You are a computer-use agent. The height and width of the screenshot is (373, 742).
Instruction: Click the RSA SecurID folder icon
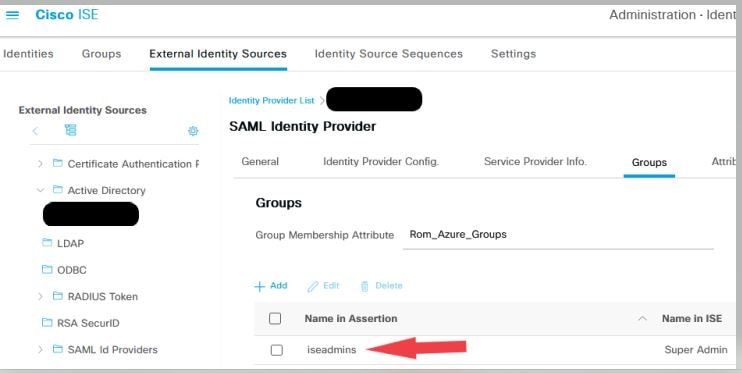(47, 322)
